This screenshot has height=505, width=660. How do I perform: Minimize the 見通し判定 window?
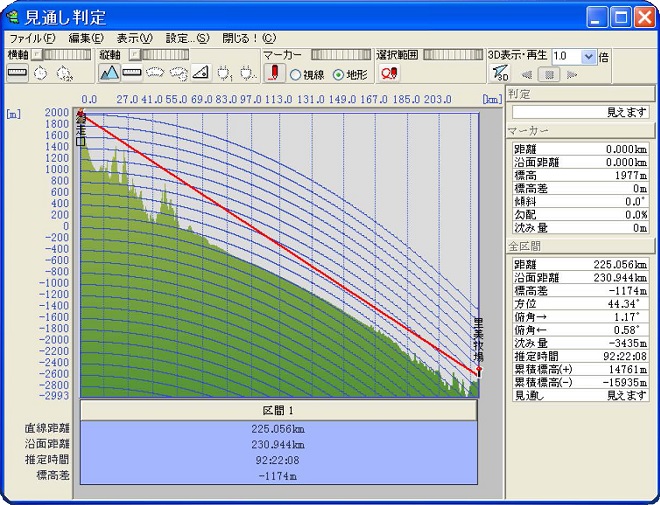pyautogui.click(x=596, y=17)
